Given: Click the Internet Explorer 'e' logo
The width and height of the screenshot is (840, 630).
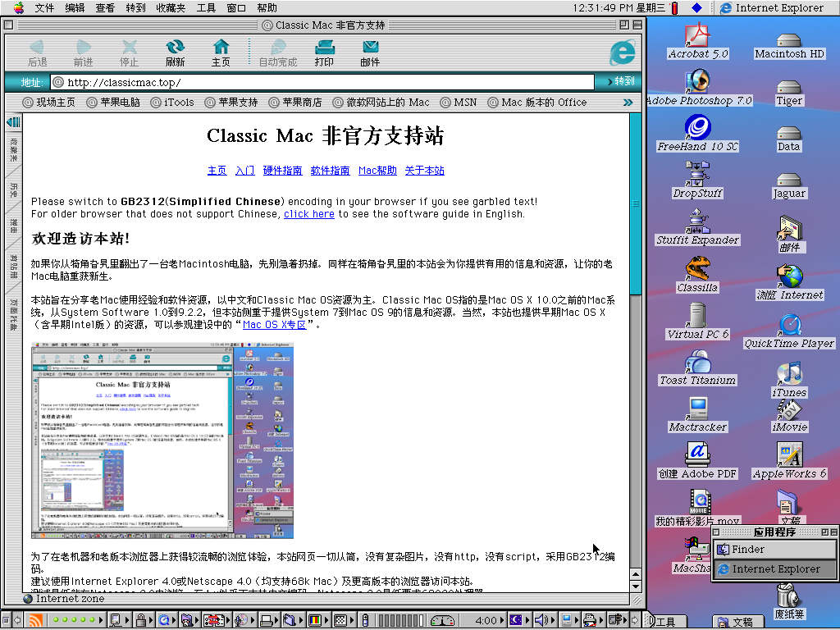Looking at the screenshot, I should 622,53.
